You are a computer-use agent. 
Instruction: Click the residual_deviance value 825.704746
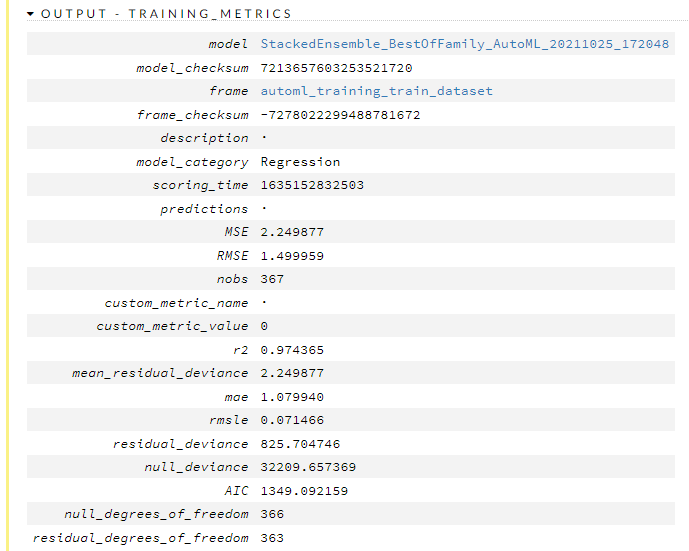tap(300, 444)
